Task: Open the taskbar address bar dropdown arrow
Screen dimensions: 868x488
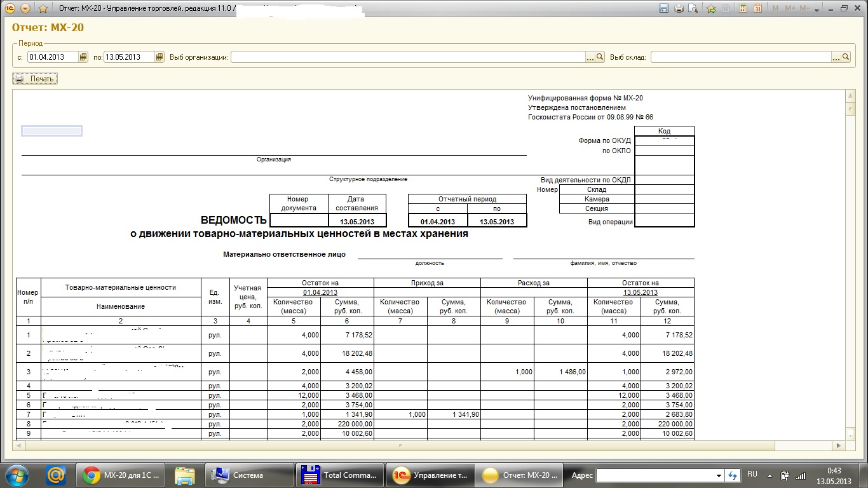Action: pos(719,475)
